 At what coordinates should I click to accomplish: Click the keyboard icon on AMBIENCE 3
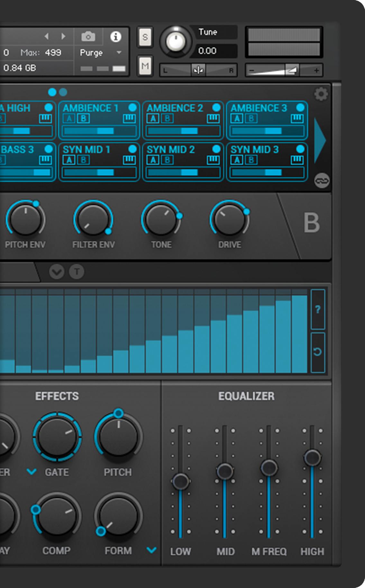coord(297,119)
